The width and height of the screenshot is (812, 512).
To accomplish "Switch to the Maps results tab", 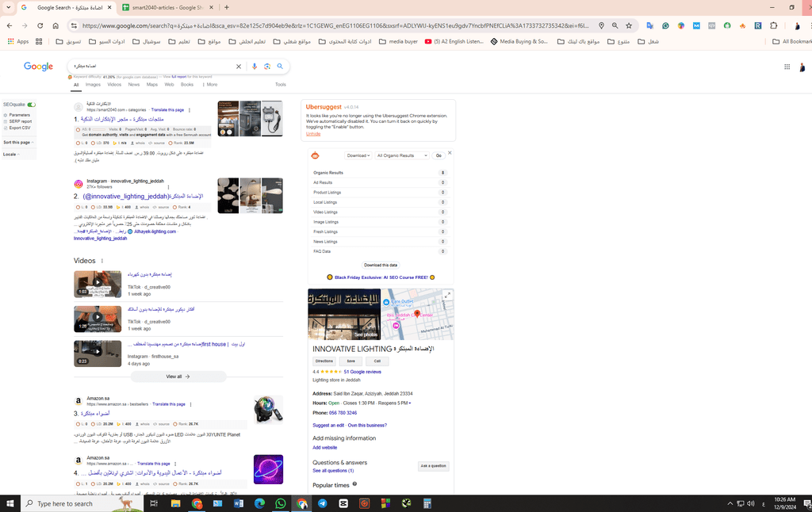I will coord(152,84).
